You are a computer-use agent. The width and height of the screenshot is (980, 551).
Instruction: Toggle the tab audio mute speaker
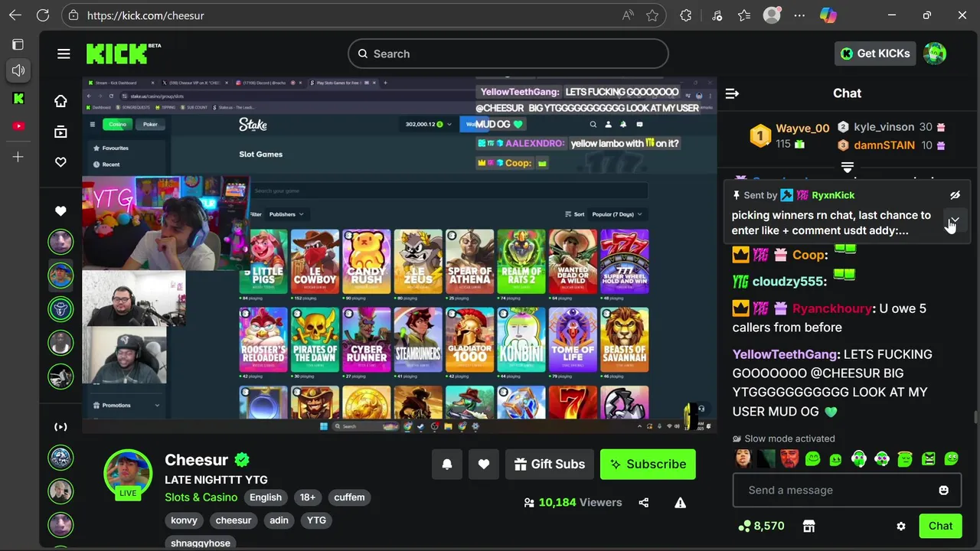tap(19, 70)
